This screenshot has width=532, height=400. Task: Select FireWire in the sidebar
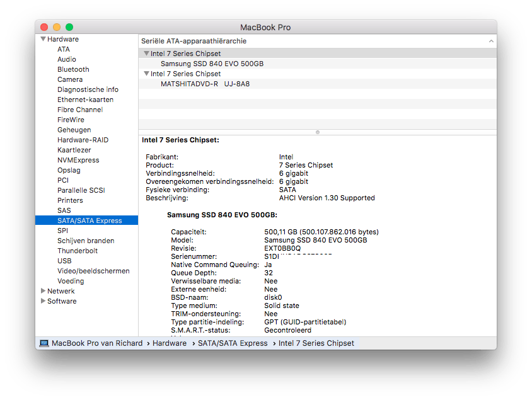click(x=71, y=120)
